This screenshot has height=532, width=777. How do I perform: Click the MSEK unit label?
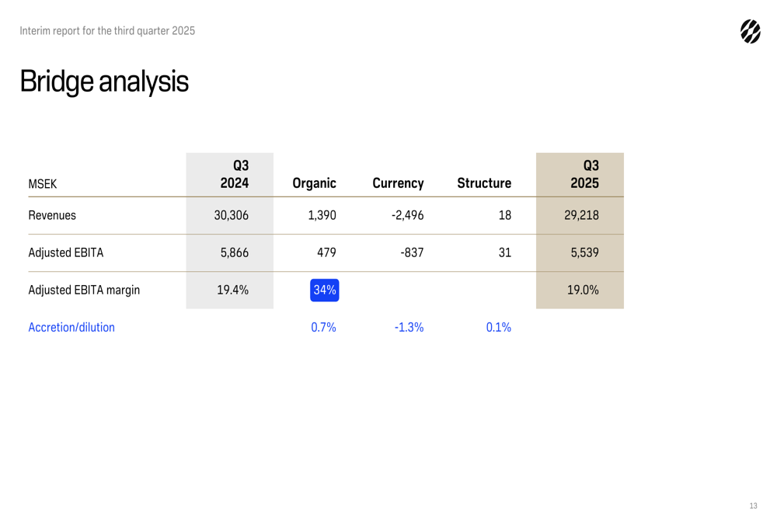point(42,185)
